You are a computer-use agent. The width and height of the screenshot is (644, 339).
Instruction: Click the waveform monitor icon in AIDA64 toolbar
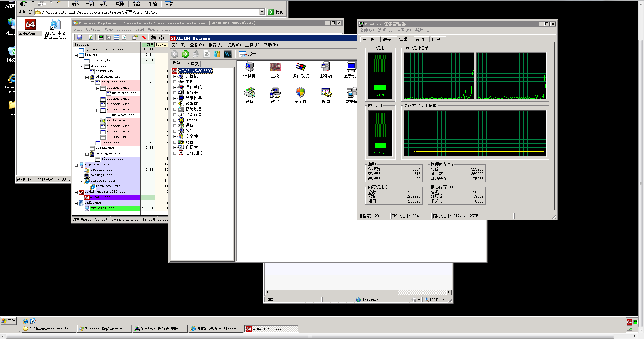228,54
